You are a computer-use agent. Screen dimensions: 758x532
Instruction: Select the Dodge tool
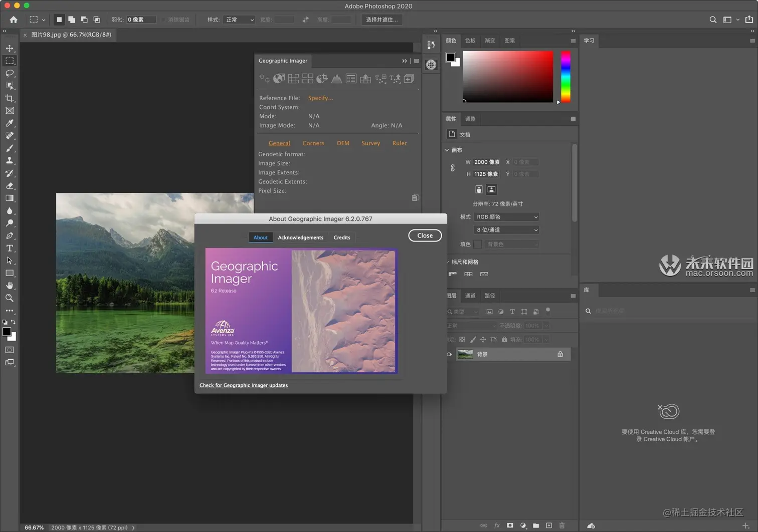point(10,223)
